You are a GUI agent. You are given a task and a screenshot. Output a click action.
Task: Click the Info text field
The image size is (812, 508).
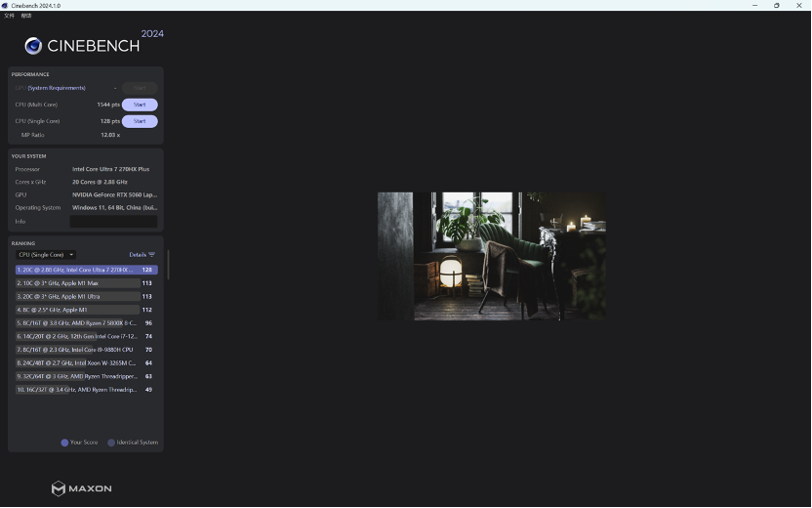tap(113, 222)
